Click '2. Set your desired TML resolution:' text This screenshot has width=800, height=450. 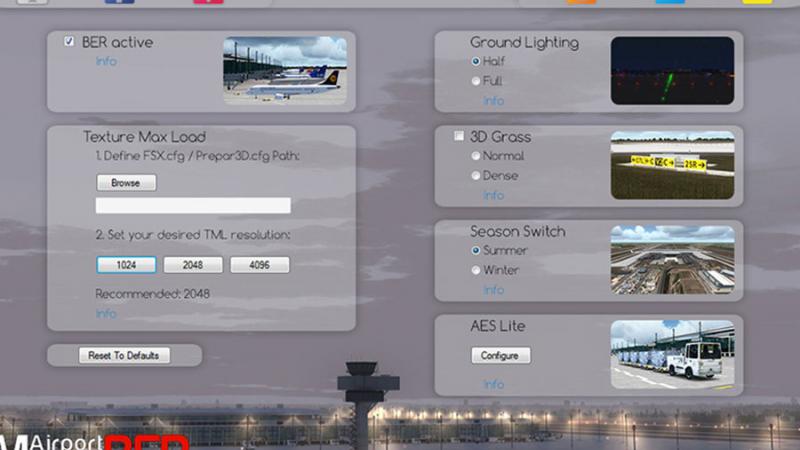coord(193,235)
